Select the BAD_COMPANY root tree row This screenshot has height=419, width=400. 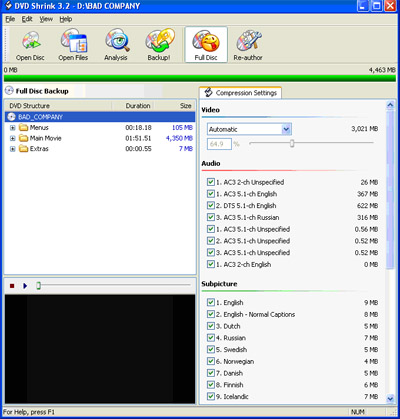[x=100, y=117]
